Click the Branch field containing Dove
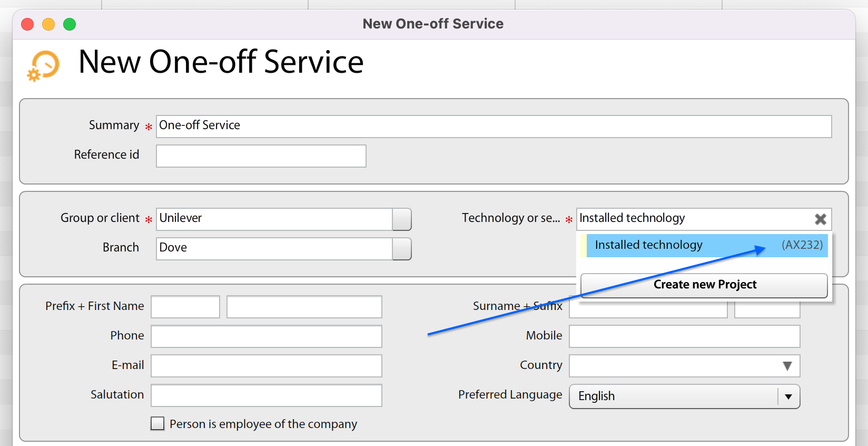Viewport: 868px width, 446px height. tap(274, 249)
